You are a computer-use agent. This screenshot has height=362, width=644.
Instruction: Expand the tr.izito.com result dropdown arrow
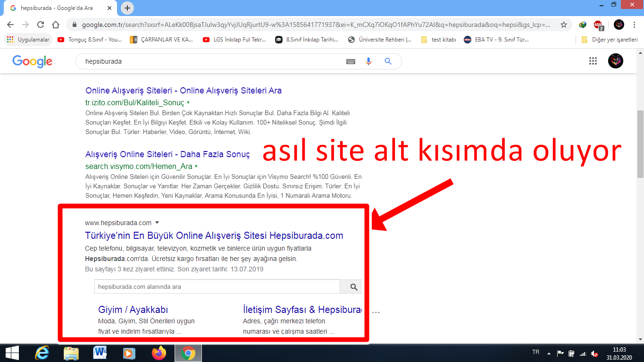(x=188, y=102)
